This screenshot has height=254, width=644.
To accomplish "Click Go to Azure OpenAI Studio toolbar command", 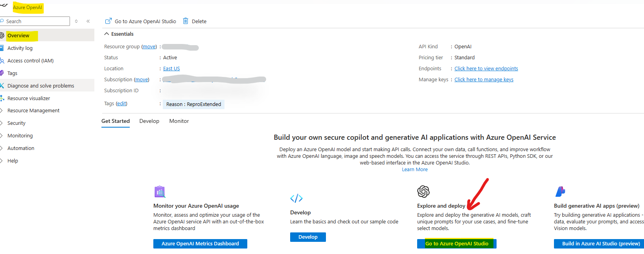I will point(141,21).
